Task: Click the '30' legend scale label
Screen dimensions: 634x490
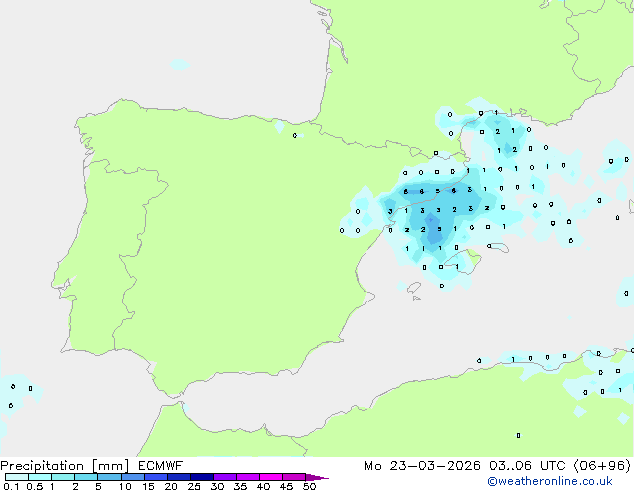Action: click(217, 486)
